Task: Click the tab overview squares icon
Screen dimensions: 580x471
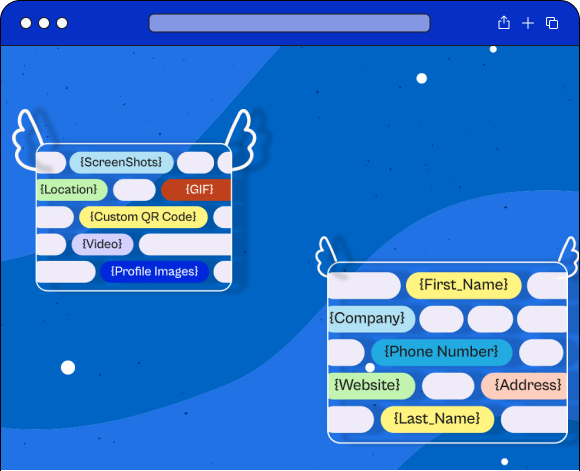Action: 552,23
